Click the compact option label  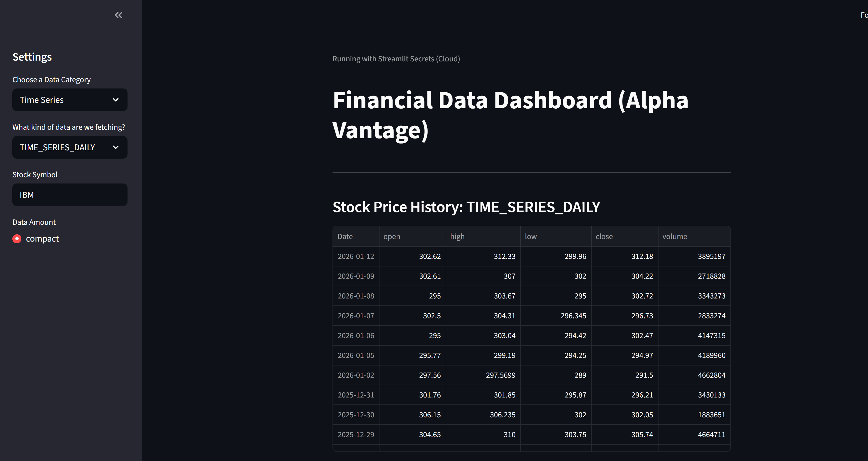(x=43, y=239)
